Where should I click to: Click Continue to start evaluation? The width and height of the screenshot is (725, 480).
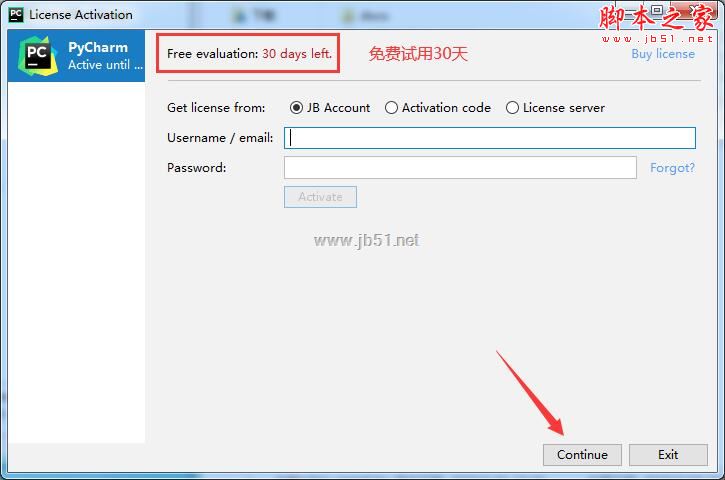[x=582, y=455]
